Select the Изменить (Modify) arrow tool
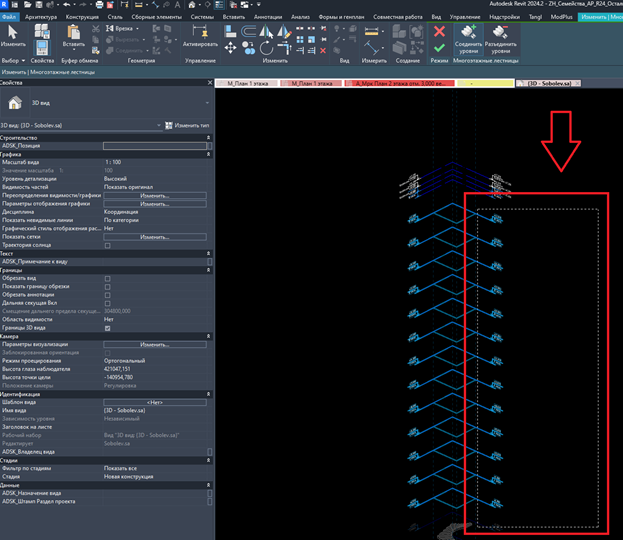Viewport: 623px width, 540px height. coord(13,33)
